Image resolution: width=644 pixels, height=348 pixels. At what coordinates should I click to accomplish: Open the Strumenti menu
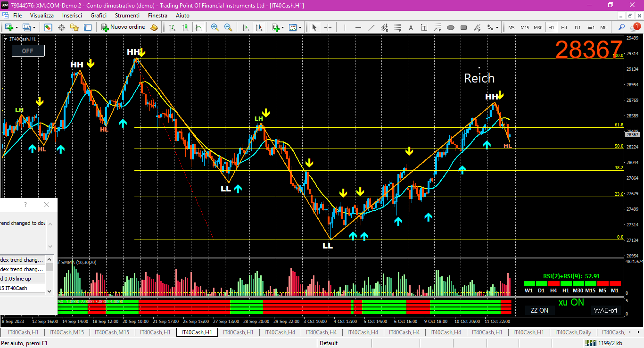tap(127, 16)
